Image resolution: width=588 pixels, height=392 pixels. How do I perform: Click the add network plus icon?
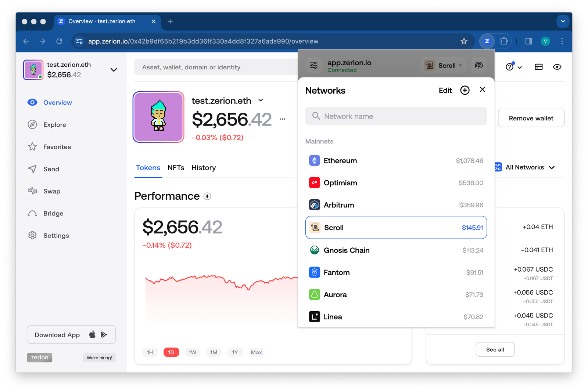[465, 90]
